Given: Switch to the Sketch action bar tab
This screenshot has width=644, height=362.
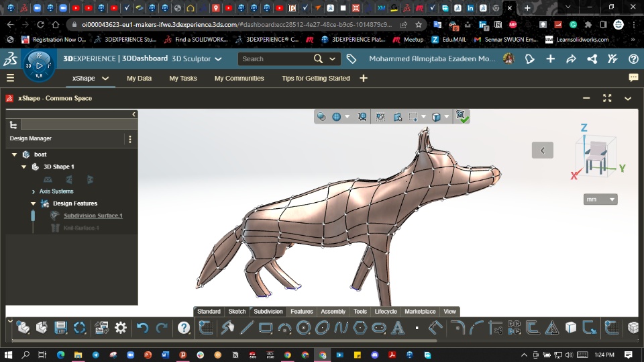Looking at the screenshot, I should [237, 312].
